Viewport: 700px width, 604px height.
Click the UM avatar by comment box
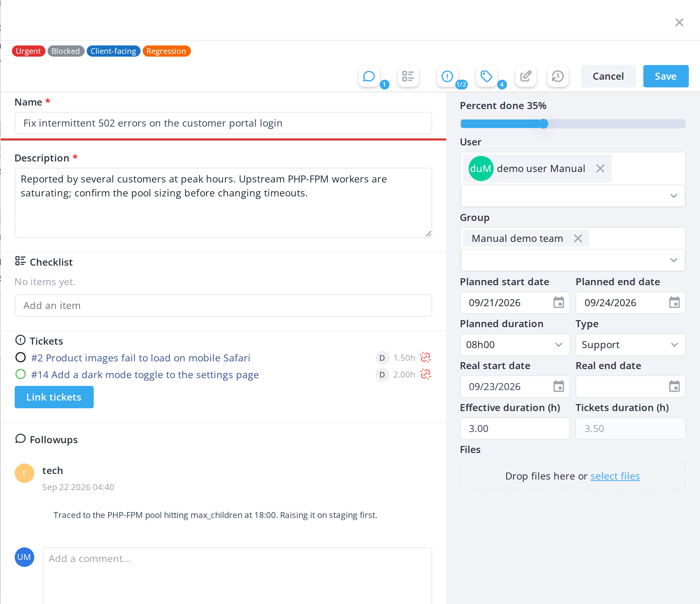click(24, 557)
